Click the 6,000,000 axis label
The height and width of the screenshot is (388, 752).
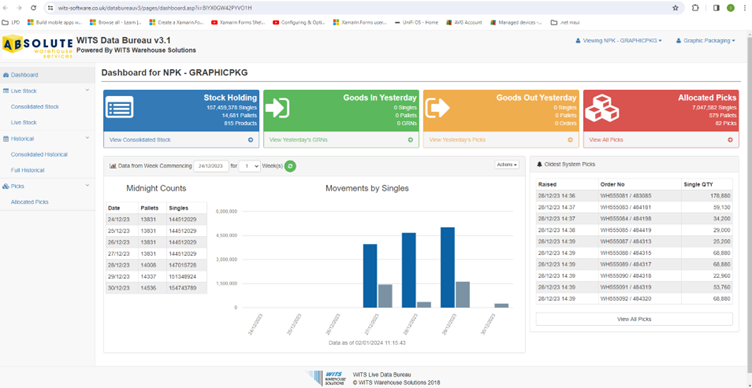click(226, 212)
